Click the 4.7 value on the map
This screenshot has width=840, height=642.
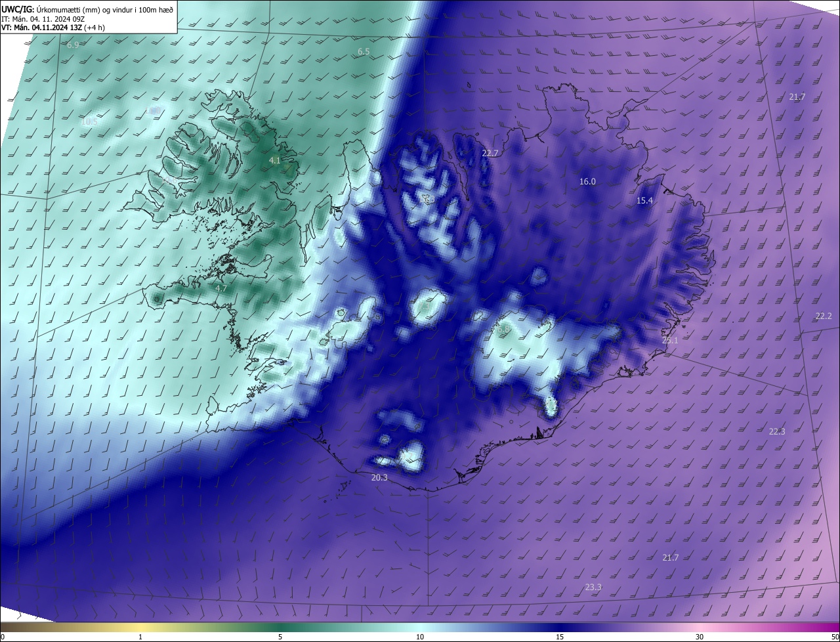tap(221, 288)
